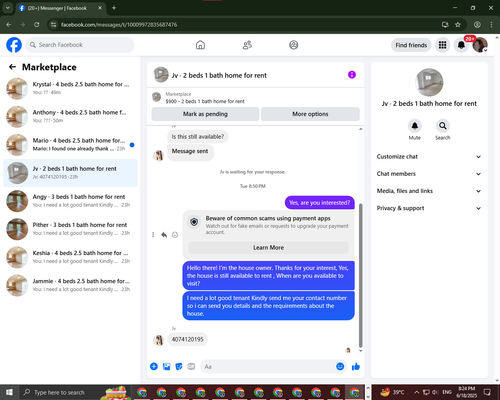Show hidden system tray icons
The width and height of the screenshot is (500, 400).
[417, 392]
